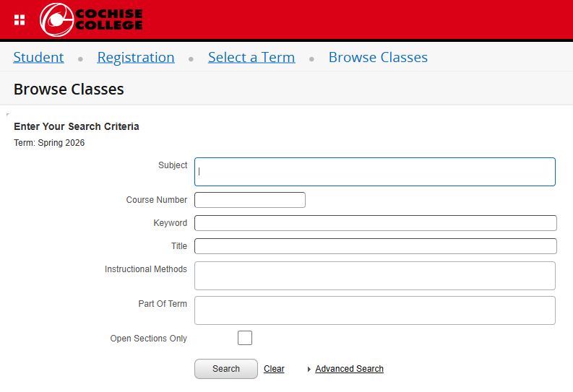The height and width of the screenshot is (392, 573).
Task: Open the Subject selection box
Action: [374, 172]
